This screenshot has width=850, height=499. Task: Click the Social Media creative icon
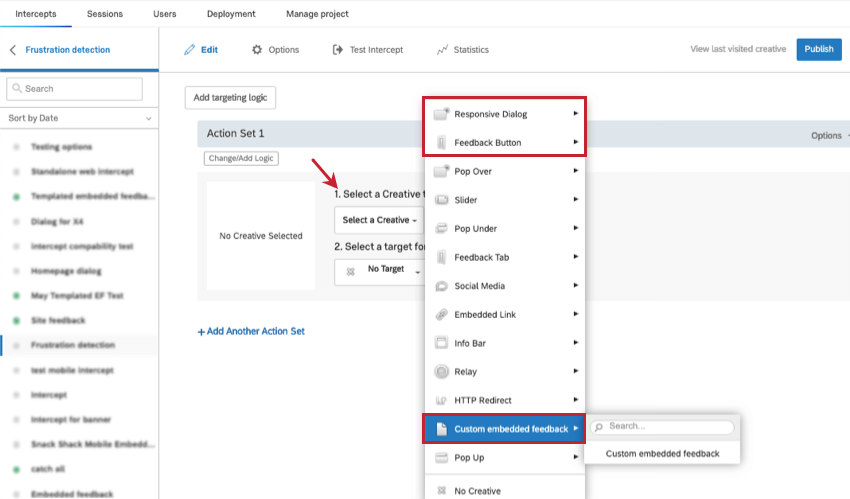tap(442, 286)
